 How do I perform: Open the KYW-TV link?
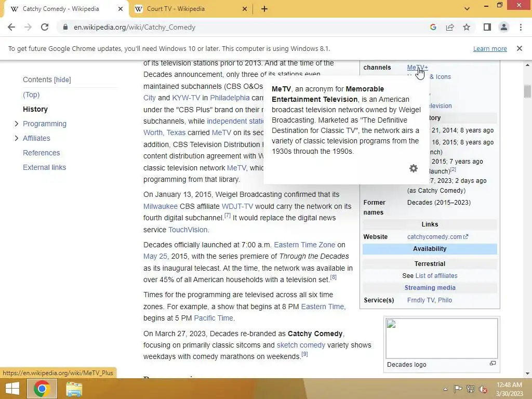[x=186, y=98]
